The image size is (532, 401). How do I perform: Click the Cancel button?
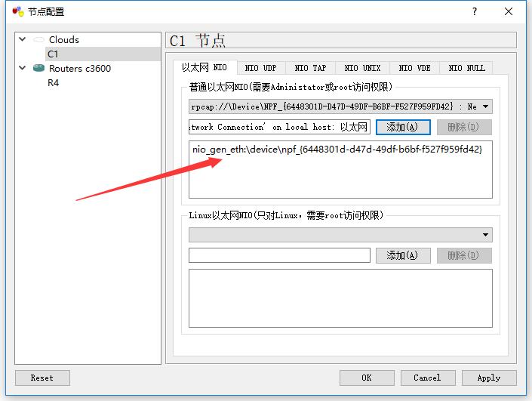coord(428,378)
